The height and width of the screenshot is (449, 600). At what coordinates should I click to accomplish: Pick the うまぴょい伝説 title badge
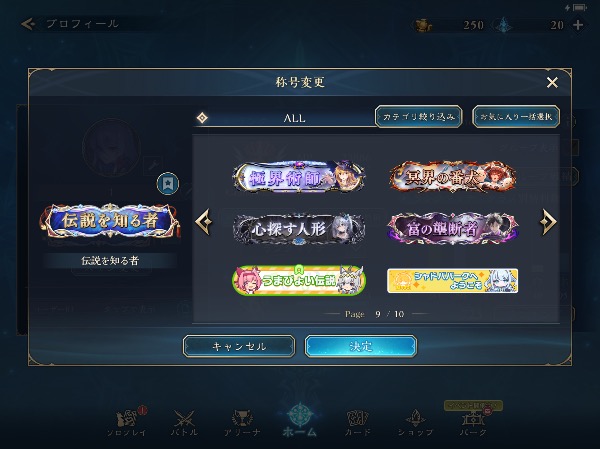(299, 280)
